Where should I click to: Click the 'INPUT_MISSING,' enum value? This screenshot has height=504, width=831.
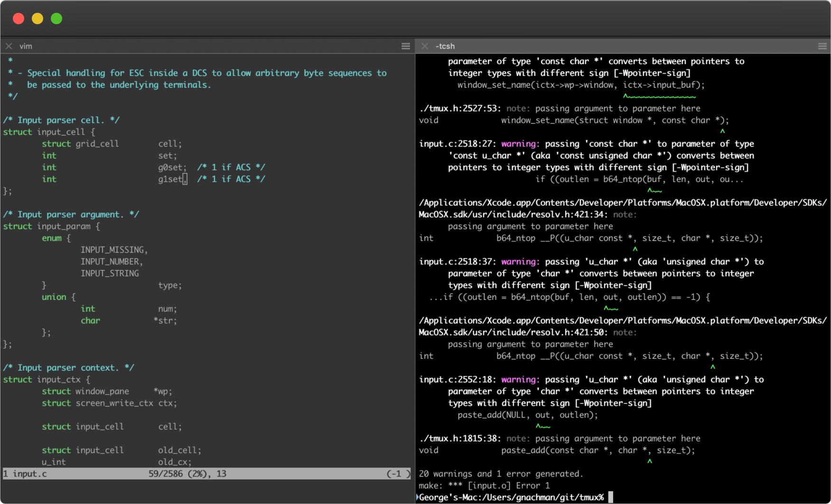tap(114, 250)
